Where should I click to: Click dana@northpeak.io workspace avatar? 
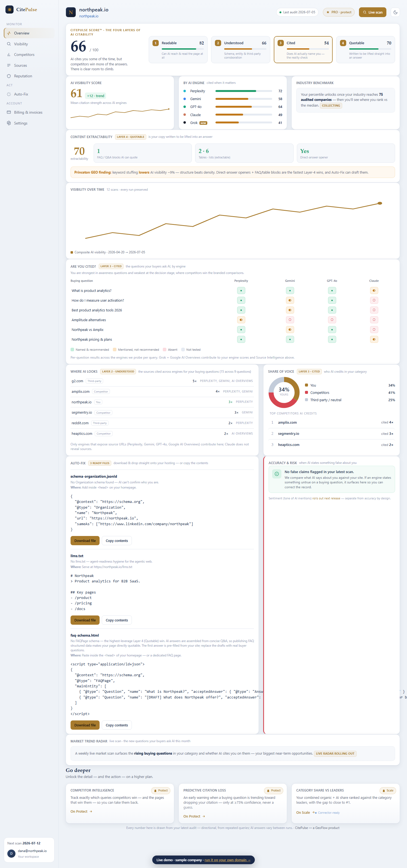(x=11, y=854)
